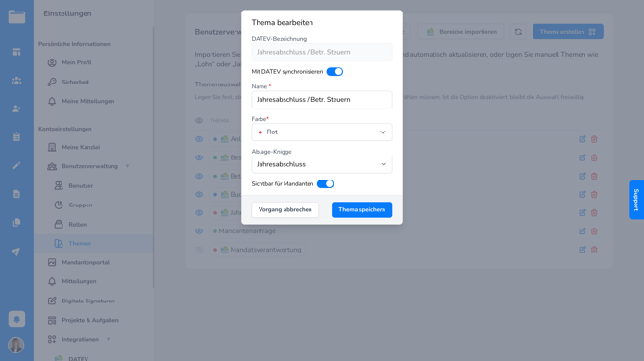This screenshot has height=361, width=644.
Task: Click the DATEV-Bezeichnung field
Action: coord(322,52)
